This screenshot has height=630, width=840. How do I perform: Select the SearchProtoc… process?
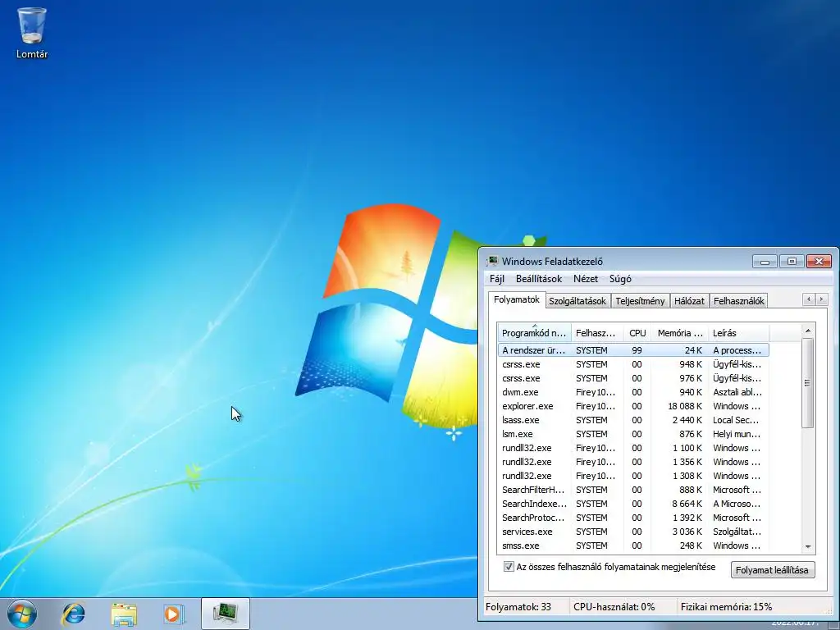pos(633,518)
